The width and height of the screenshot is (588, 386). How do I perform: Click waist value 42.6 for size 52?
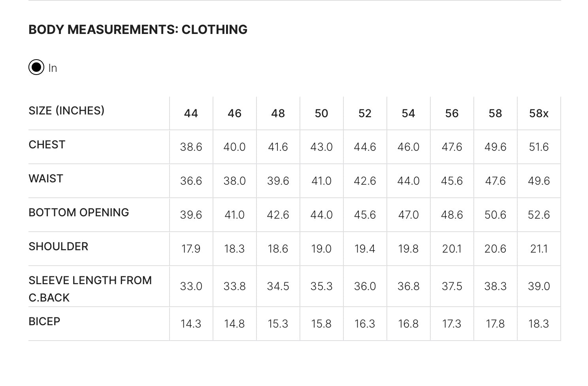[x=365, y=181]
